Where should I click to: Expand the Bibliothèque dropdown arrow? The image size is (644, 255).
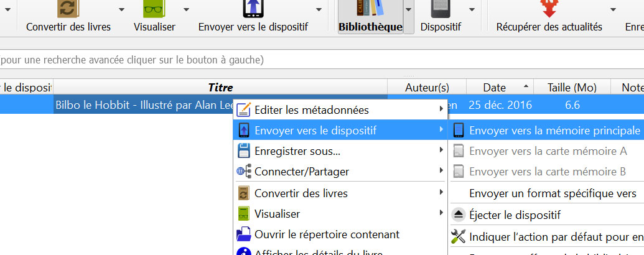pos(409,11)
